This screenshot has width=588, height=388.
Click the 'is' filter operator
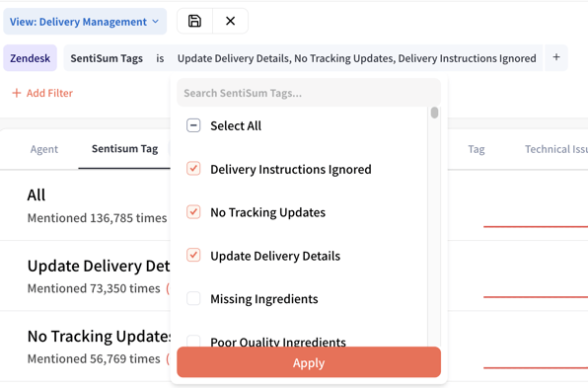tap(160, 58)
